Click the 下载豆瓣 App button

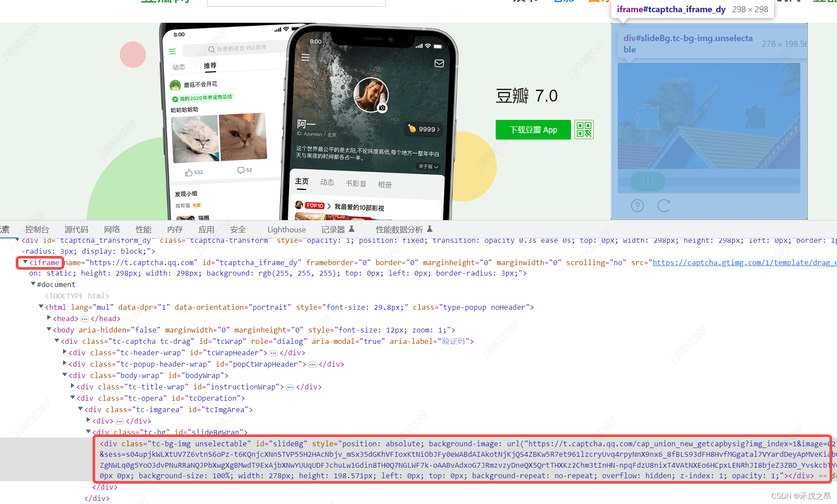[533, 129]
